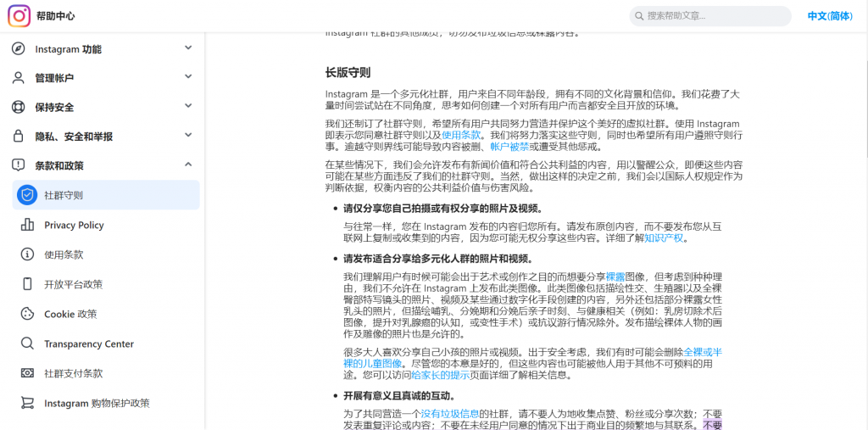Open the 没有垃圾信息 link
868x430 pixels.
coord(449,414)
